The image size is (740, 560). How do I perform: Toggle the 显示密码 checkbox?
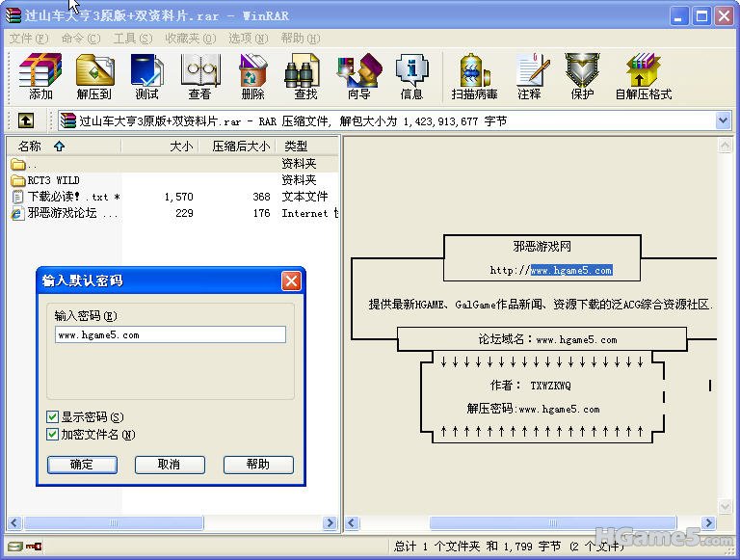(52, 416)
